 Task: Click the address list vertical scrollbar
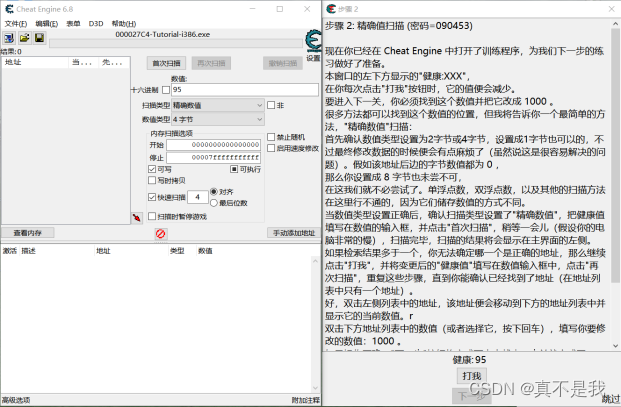316,325
